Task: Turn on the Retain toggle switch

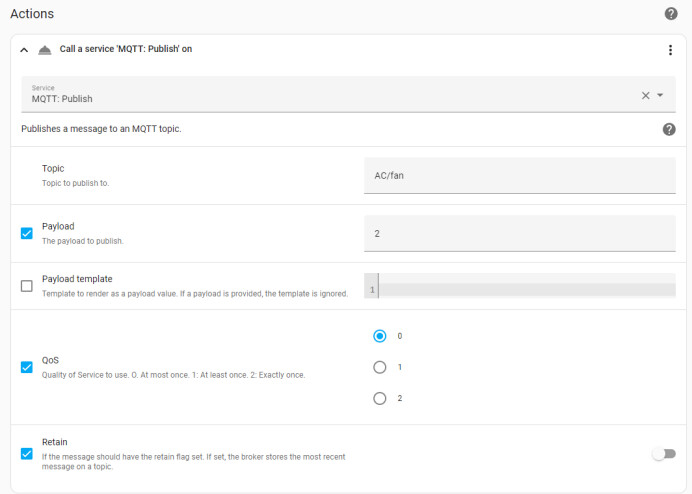Action: 664,454
